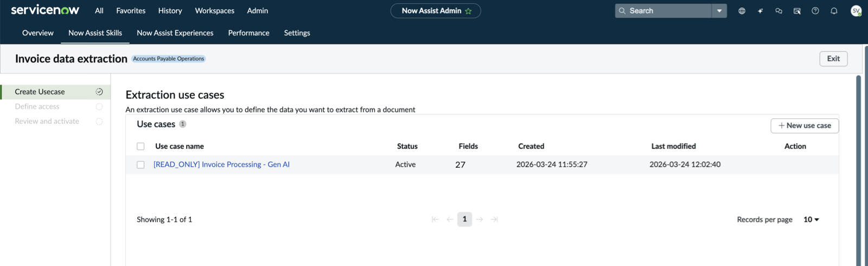Image resolution: width=868 pixels, height=266 pixels.
Task: Click the Action column header
Action: (795, 146)
